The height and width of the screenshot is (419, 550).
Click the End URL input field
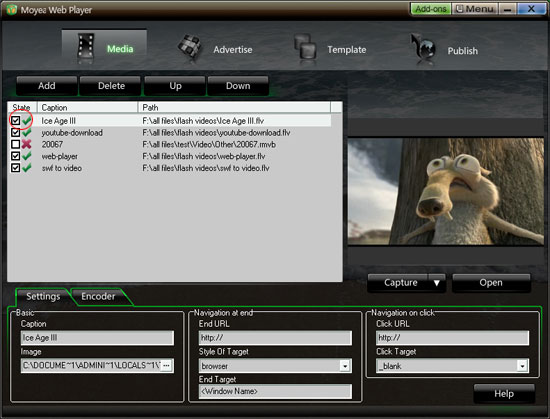(x=275, y=338)
